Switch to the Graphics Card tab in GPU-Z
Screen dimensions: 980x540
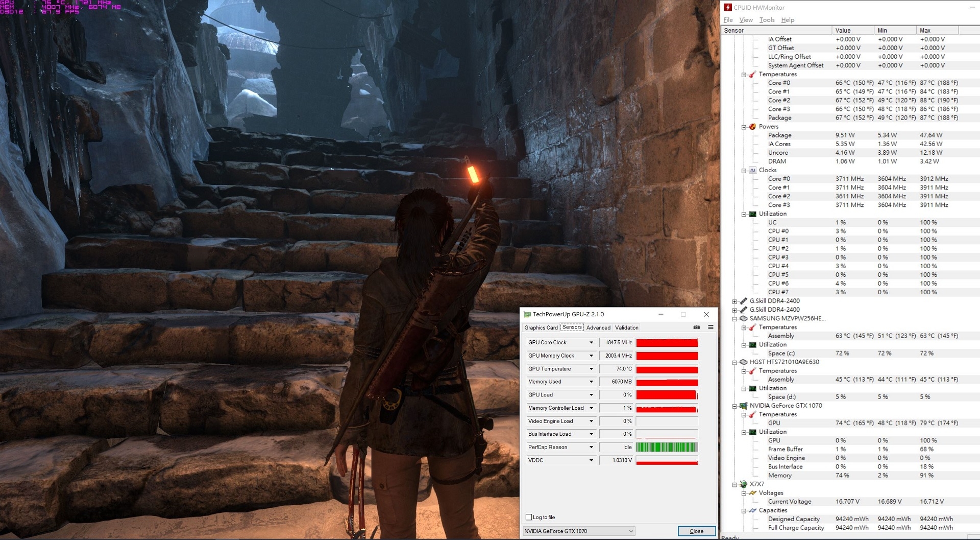click(541, 327)
